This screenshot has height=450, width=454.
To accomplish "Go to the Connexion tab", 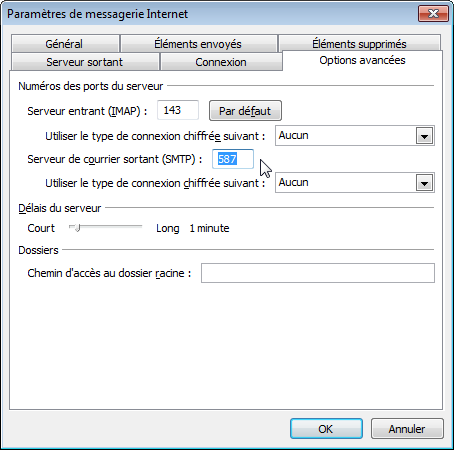I will 221,62.
